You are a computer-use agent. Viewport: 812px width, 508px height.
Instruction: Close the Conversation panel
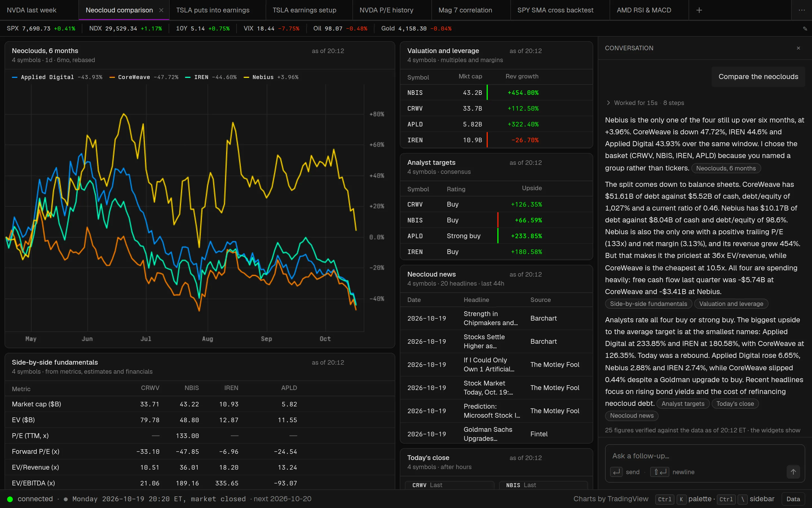[798, 48]
